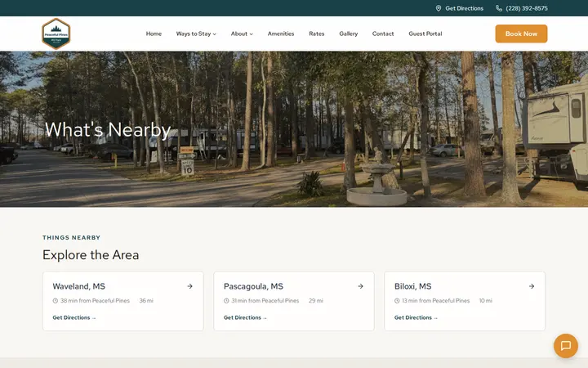Click the map pin icon in top bar
The width and height of the screenshot is (588, 368).
click(x=438, y=8)
